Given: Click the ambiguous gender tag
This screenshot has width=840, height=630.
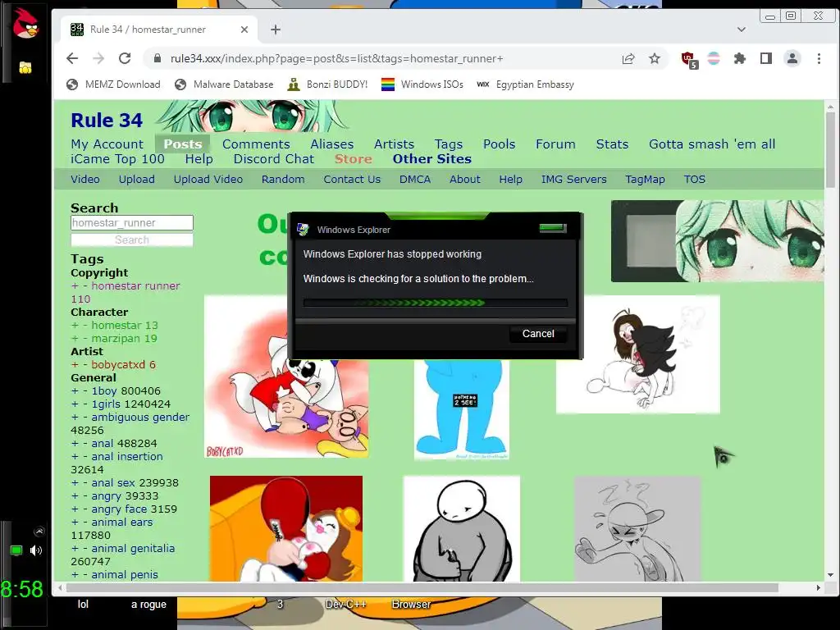Looking at the screenshot, I should (x=140, y=418).
